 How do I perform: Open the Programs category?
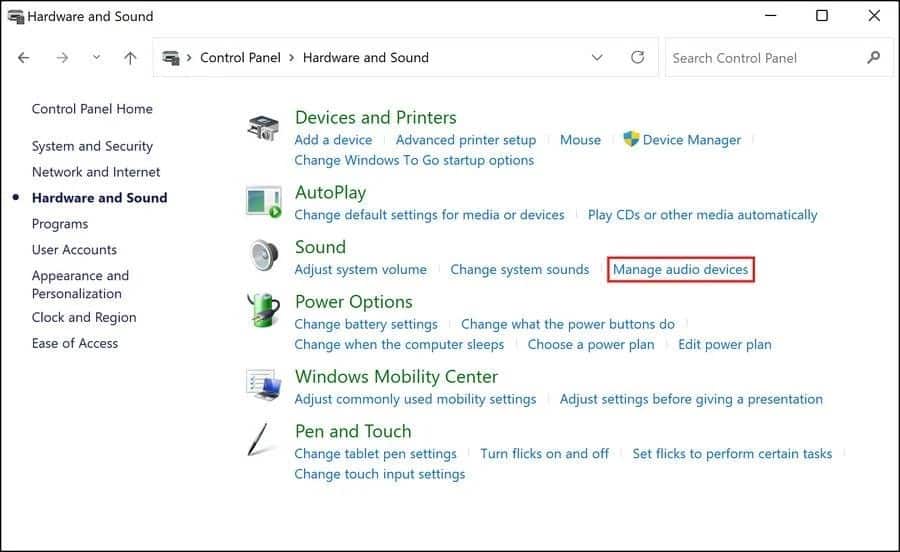click(x=60, y=224)
